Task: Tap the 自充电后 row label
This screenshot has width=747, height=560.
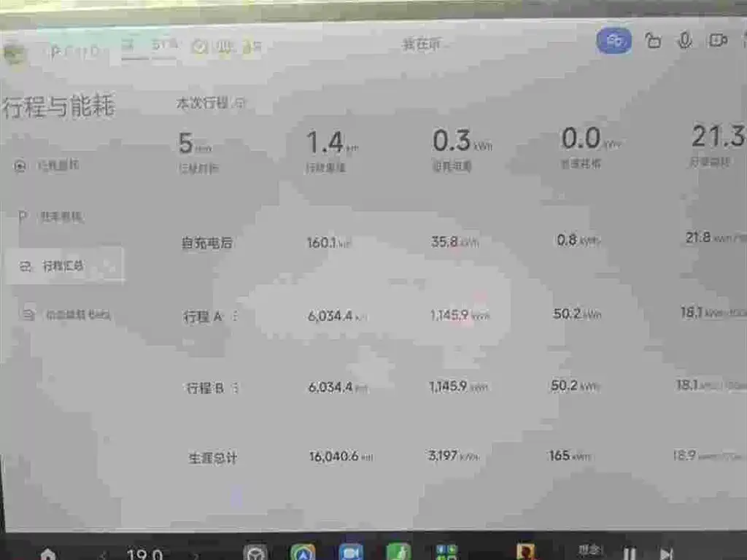Action: coord(206,243)
